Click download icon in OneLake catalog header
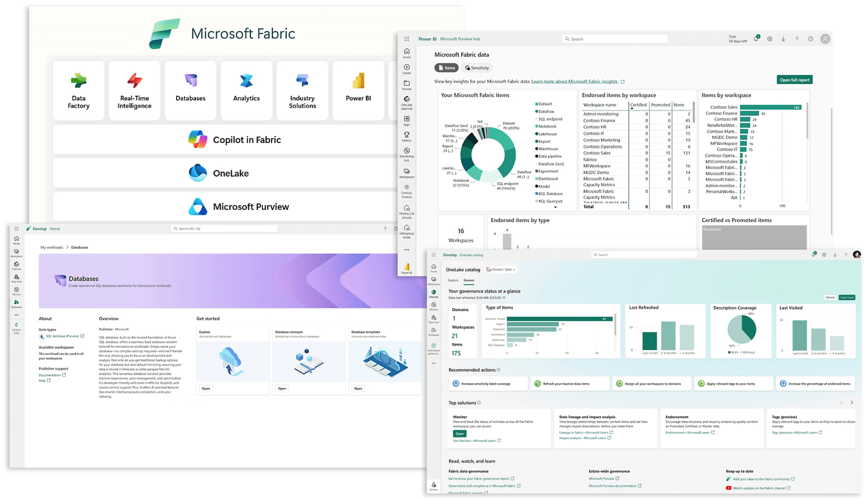Image resolution: width=868 pixels, height=500 pixels. [835, 255]
